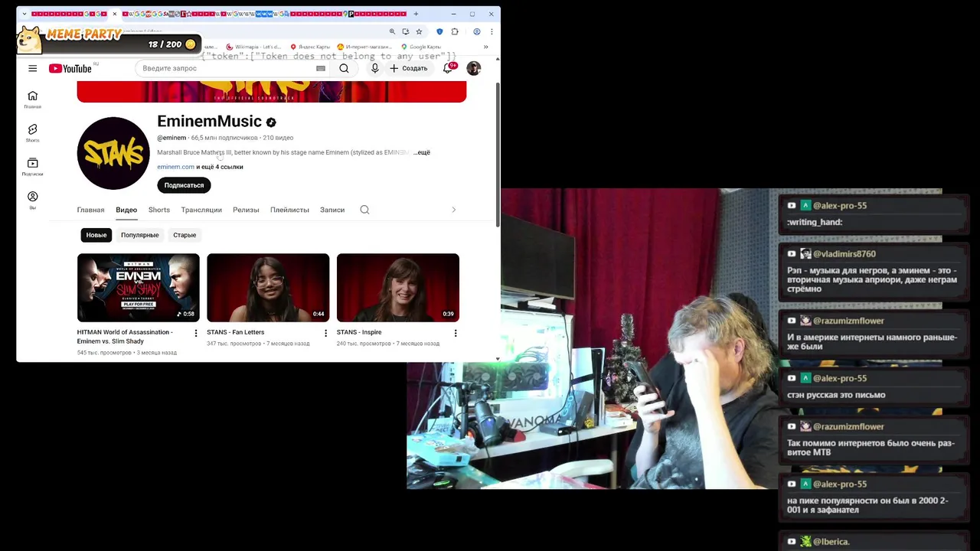980x551 pixels.
Task: Open the Главная channel tab
Action: [90, 210]
